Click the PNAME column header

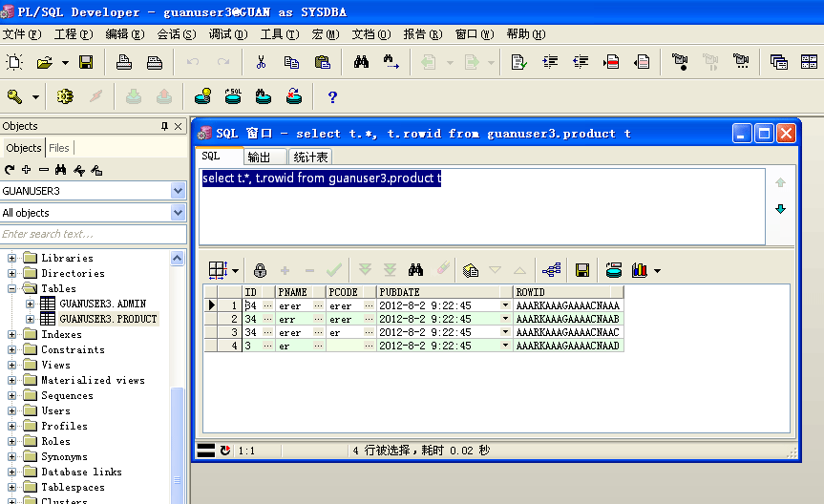click(299, 292)
